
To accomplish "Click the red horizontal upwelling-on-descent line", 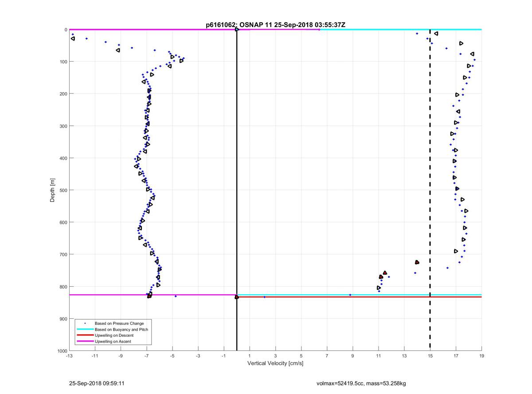I will 359,297.
